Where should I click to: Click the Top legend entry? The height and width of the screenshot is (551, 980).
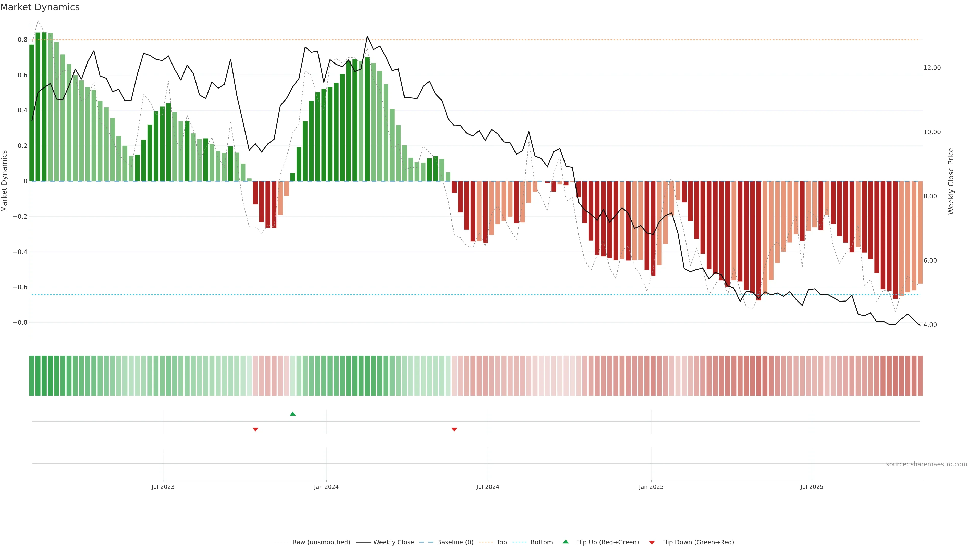501,542
